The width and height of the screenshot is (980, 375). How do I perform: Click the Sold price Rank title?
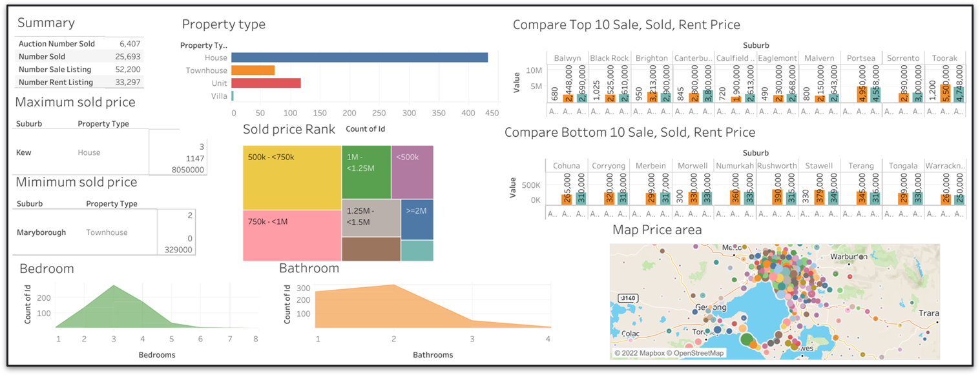tap(289, 129)
